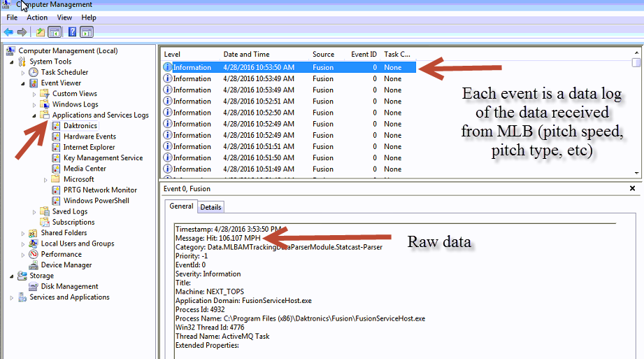Switch to the Details tab
The image size is (644, 359).
point(210,207)
